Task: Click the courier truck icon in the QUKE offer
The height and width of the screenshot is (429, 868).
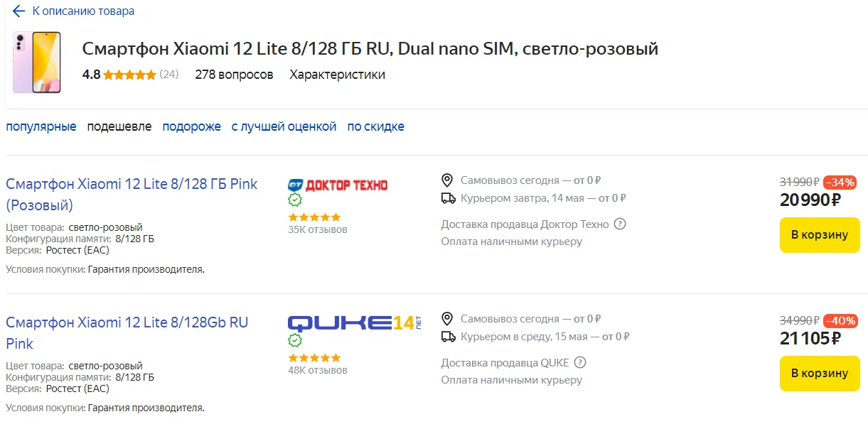Action: pos(448,337)
